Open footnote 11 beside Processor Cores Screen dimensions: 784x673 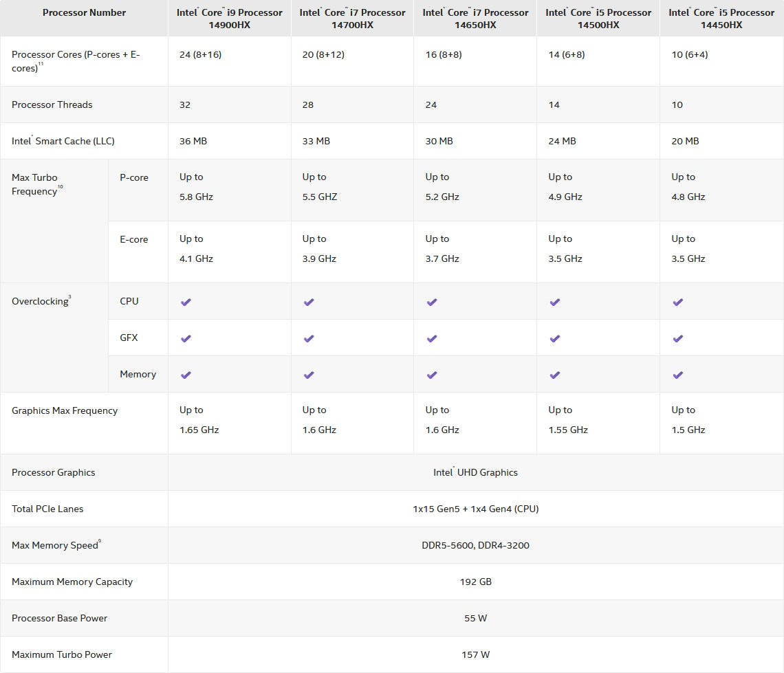pyautogui.click(x=41, y=65)
